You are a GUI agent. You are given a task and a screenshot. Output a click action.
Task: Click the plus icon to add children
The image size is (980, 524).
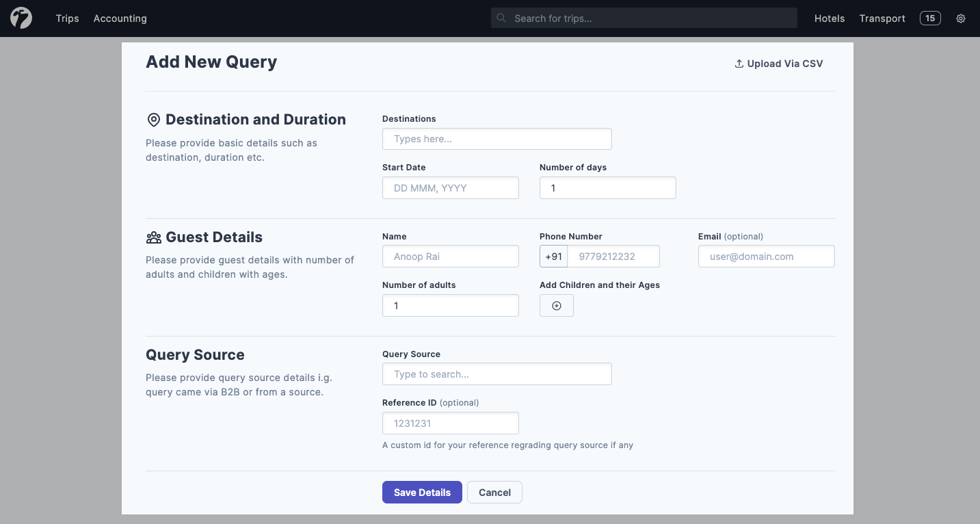click(x=557, y=306)
